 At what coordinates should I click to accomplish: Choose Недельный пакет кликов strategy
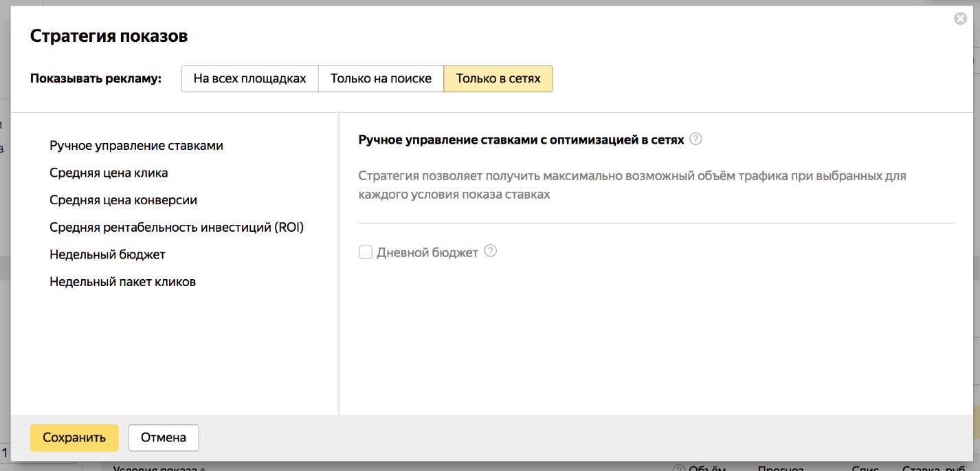coord(122,282)
